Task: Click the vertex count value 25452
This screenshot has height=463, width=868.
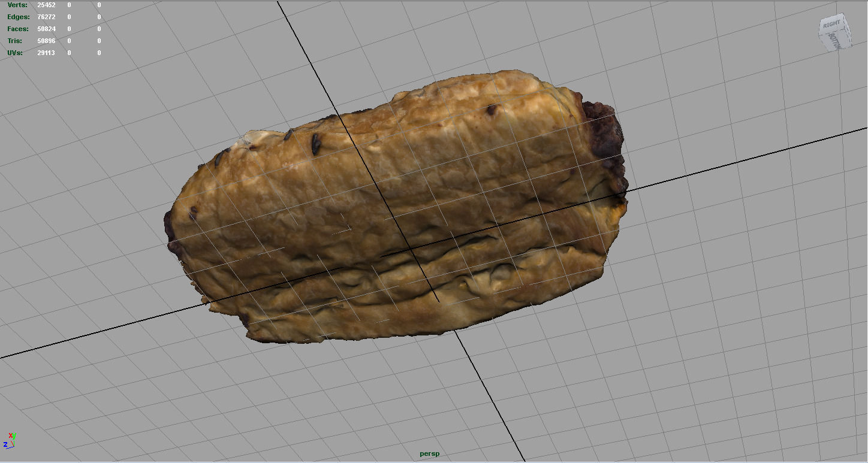Action: point(46,5)
